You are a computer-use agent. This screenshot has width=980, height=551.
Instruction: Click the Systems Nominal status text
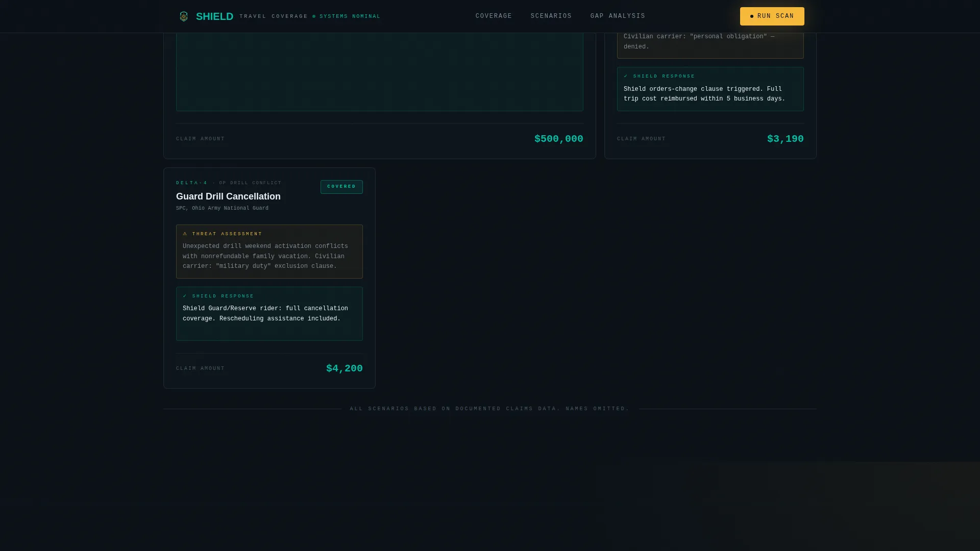[350, 16]
